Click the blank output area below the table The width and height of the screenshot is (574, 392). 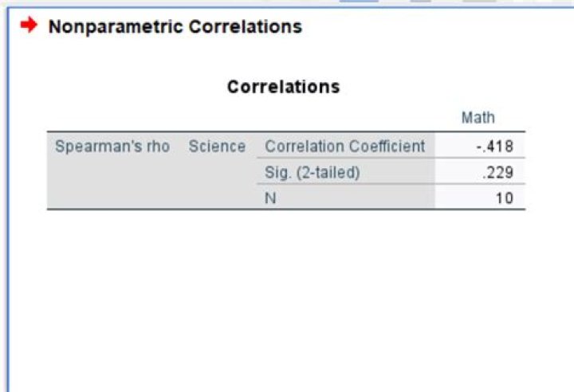[x=287, y=303]
